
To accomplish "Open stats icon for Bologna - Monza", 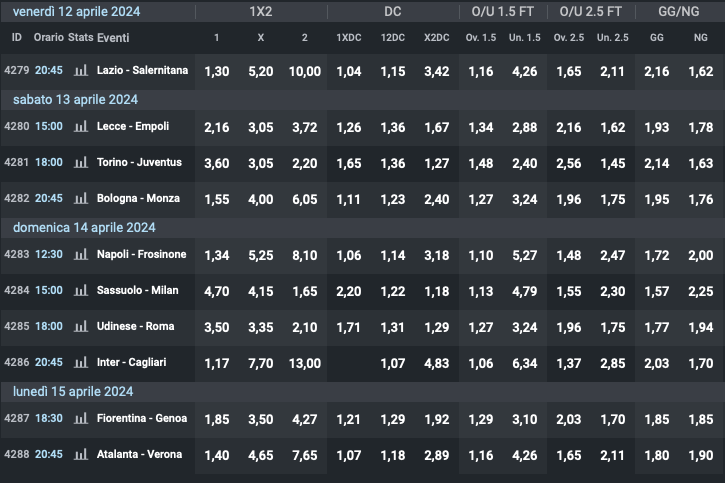I will click(x=81, y=198).
